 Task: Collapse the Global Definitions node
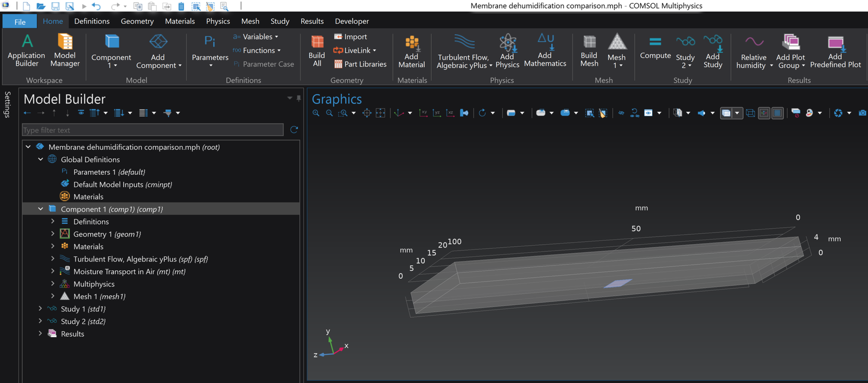[40, 159]
